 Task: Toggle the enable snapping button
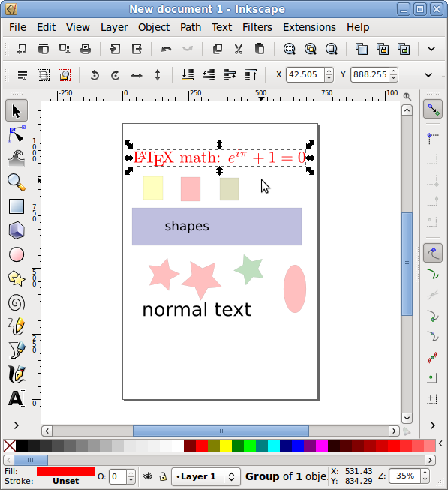[x=433, y=109]
